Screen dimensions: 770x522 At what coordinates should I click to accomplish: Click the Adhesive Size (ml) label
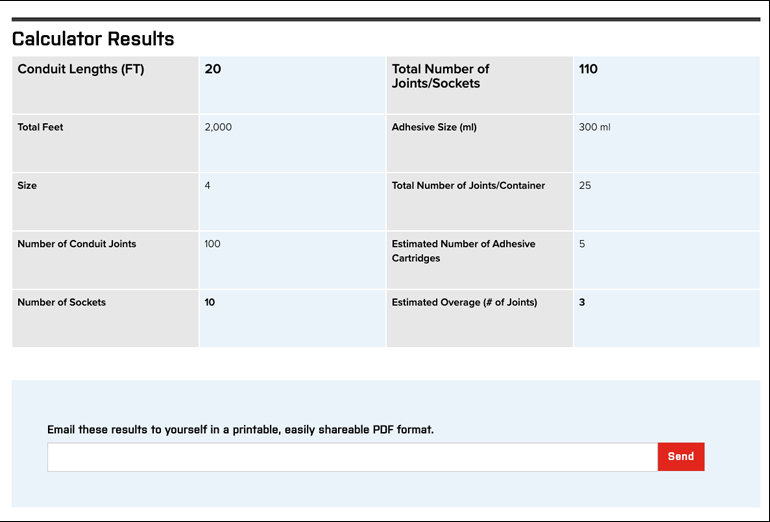coord(434,127)
